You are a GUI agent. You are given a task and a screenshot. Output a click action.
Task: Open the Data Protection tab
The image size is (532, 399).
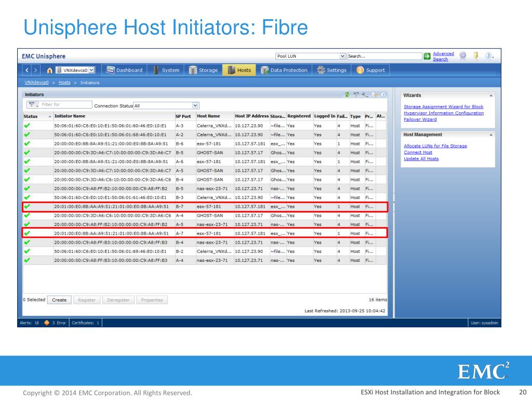284,70
